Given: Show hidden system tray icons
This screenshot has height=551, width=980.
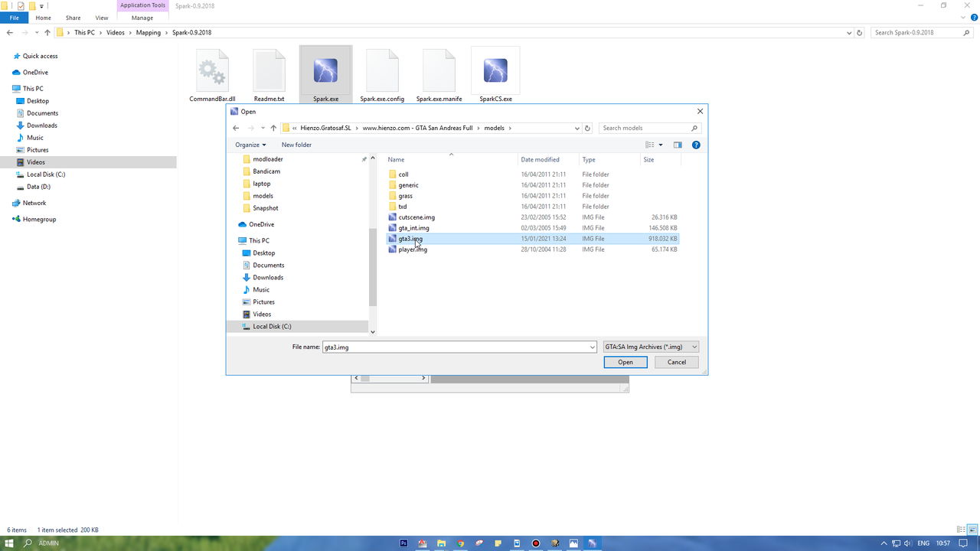Looking at the screenshot, I should [x=884, y=543].
